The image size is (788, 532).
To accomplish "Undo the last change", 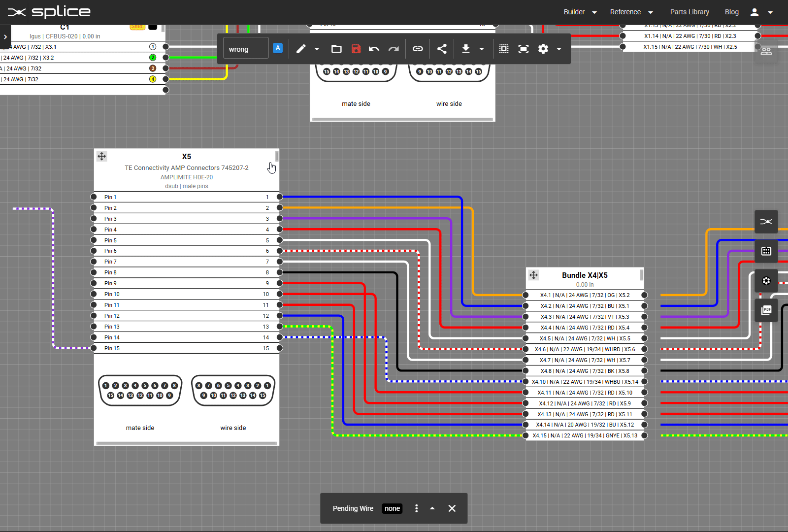I will pyautogui.click(x=374, y=48).
